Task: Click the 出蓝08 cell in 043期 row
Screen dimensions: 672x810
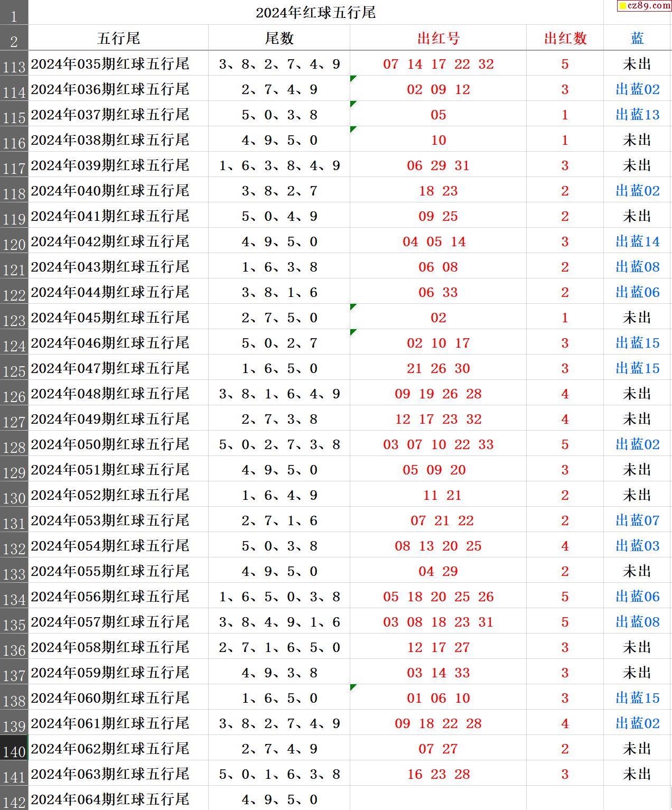Action: click(x=638, y=267)
